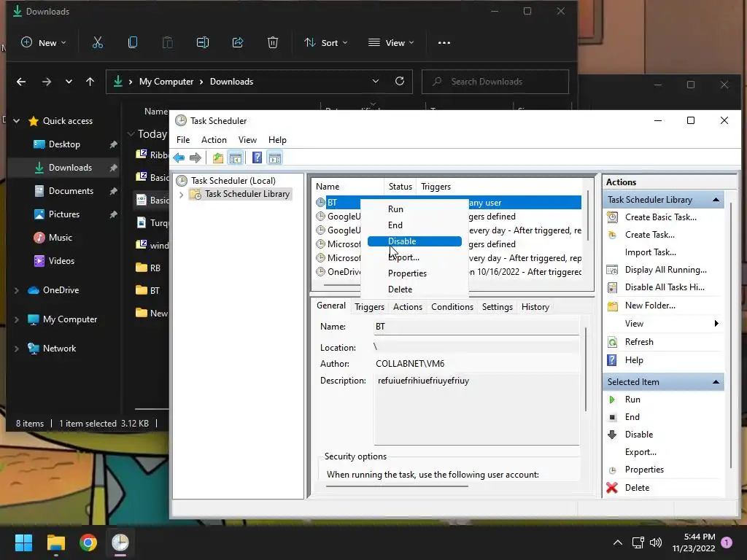The width and height of the screenshot is (747, 560).
Task: Click the blue Help toolbar icon
Action: [x=257, y=157]
